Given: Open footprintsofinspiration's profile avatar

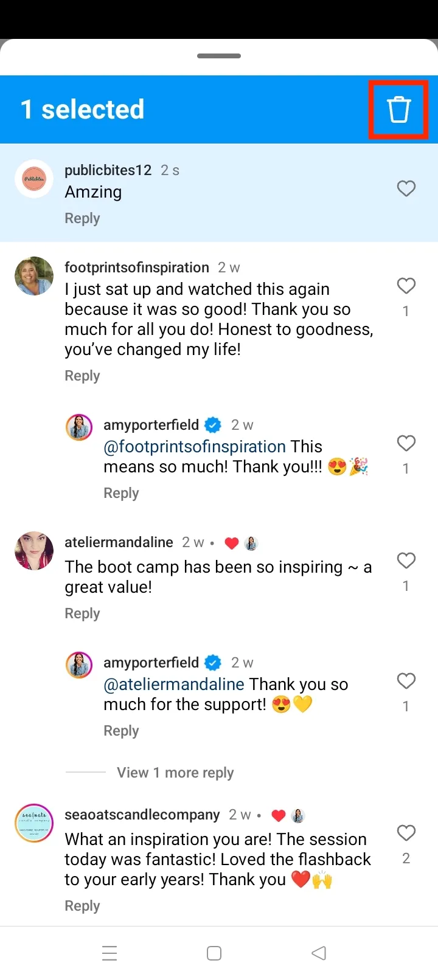Looking at the screenshot, I should pos(34,276).
